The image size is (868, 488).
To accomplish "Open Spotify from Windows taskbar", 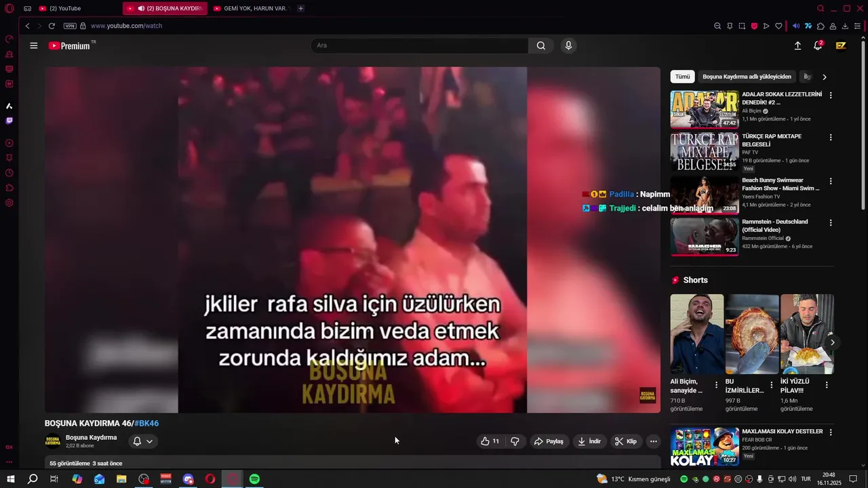I will click(254, 479).
